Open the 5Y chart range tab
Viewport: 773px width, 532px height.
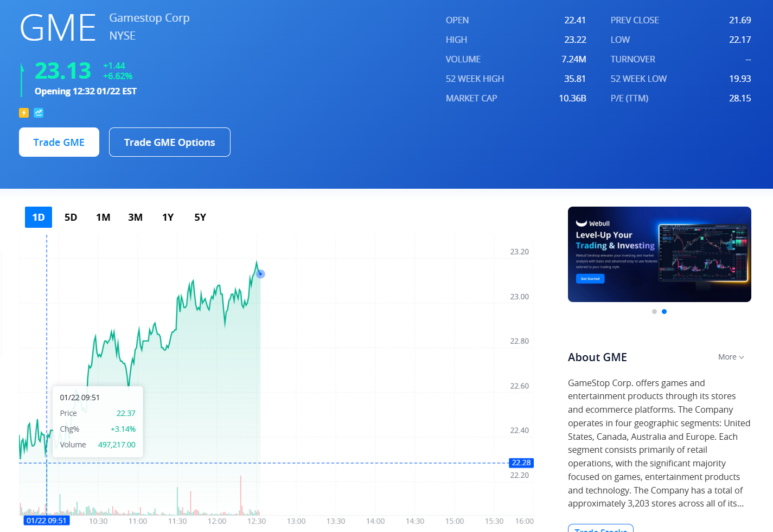[x=200, y=217]
